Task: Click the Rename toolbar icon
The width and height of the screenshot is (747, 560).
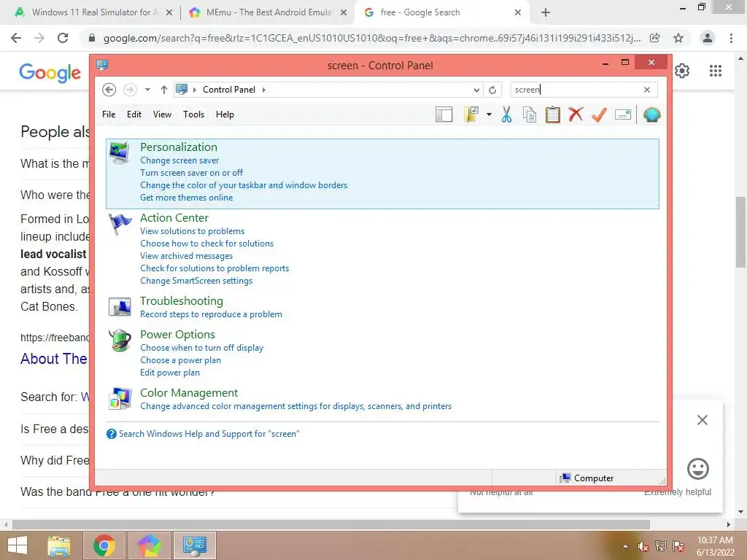Action: coord(623,114)
